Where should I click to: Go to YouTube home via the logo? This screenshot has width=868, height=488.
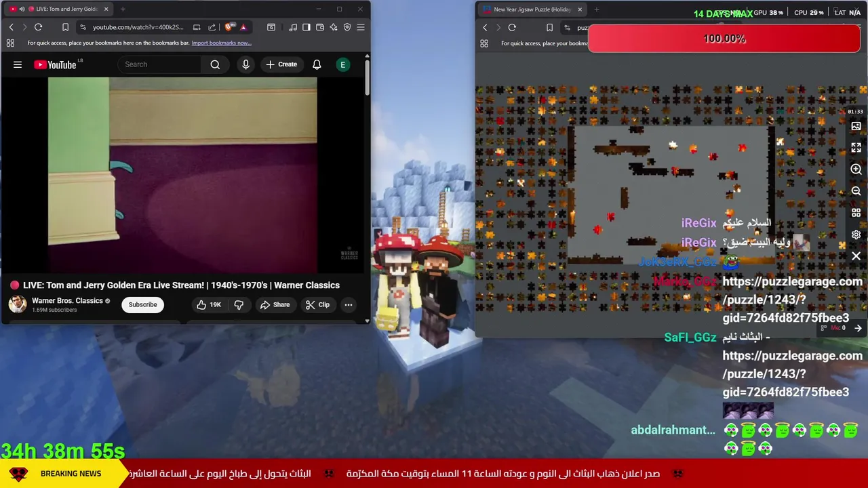coord(56,64)
